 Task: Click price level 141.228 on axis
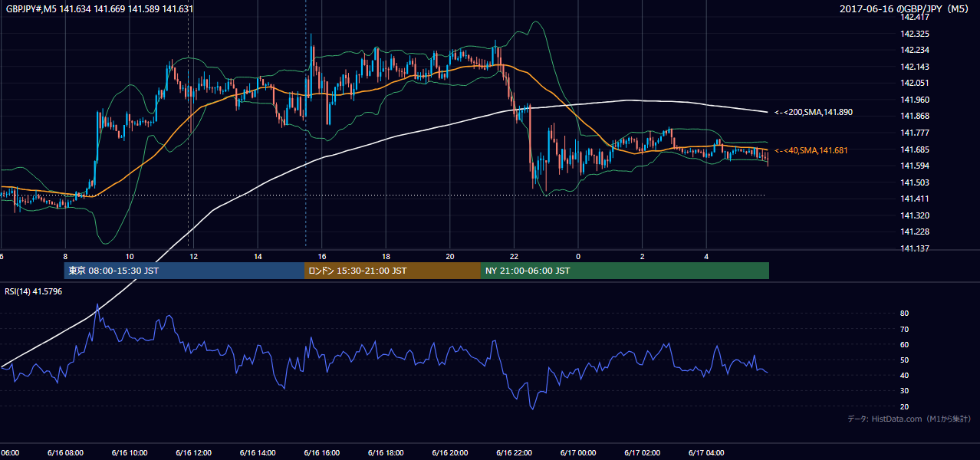(x=915, y=232)
